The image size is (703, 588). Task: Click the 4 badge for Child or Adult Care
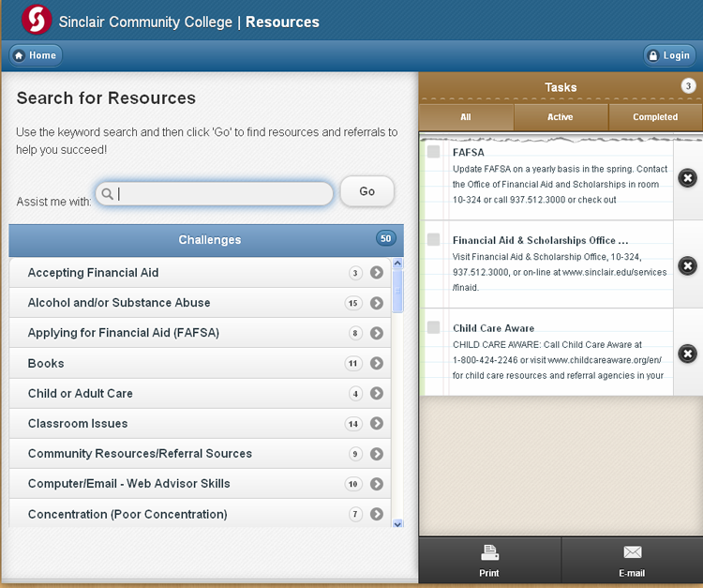click(x=355, y=394)
